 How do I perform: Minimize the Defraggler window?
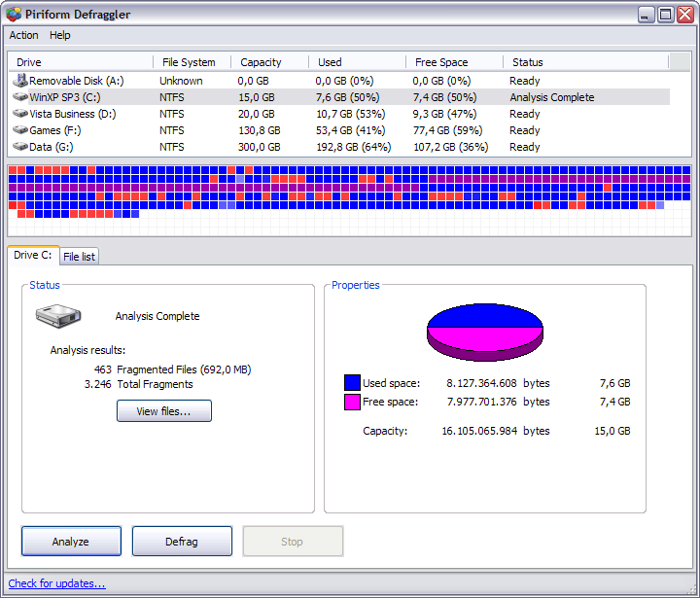pyautogui.click(x=645, y=15)
